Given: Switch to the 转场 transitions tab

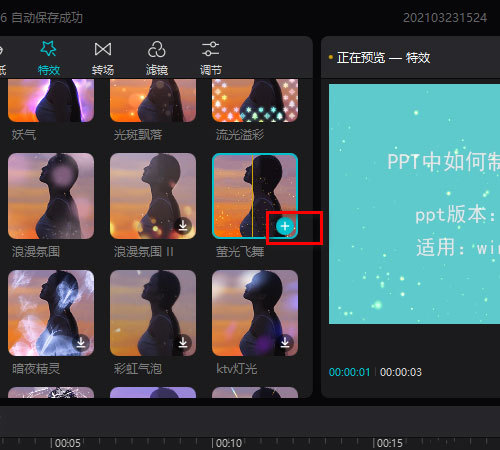Looking at the screenshot, I should click(103, 58).
